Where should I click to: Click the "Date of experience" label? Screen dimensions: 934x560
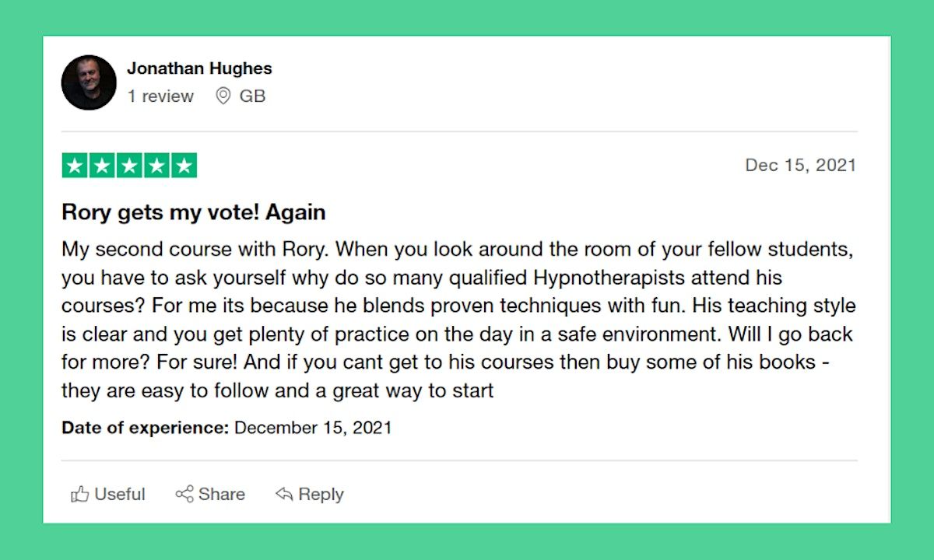coord(145,428)
